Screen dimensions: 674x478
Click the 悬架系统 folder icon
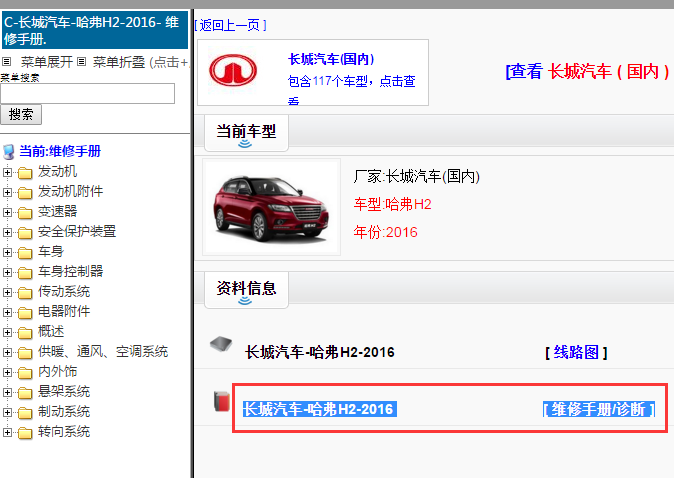(x=25, y=392)
